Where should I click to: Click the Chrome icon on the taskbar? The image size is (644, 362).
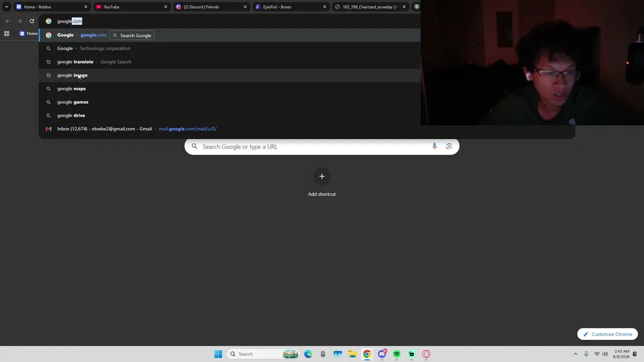367,354
